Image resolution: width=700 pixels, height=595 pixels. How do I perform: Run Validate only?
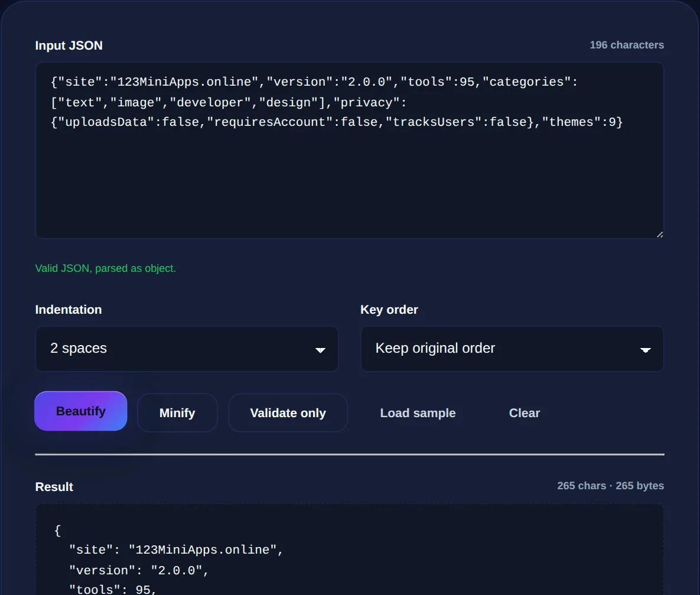pos(288,413)
